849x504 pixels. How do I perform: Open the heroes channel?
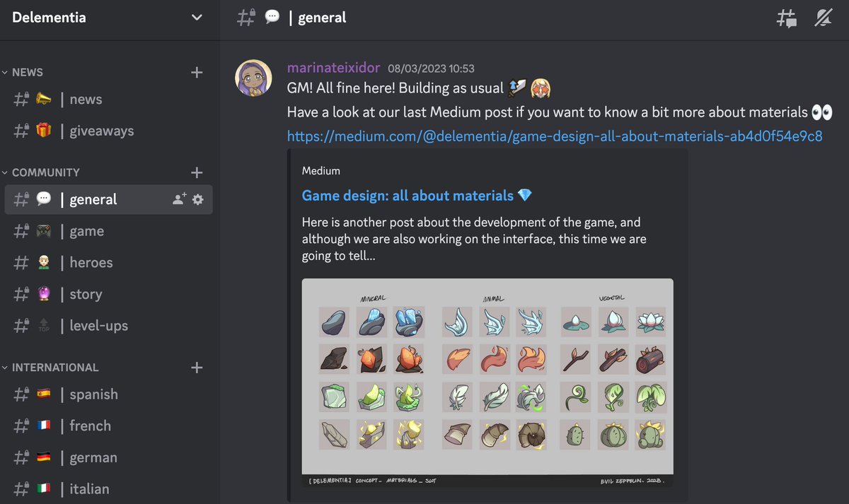click(108, 262)
